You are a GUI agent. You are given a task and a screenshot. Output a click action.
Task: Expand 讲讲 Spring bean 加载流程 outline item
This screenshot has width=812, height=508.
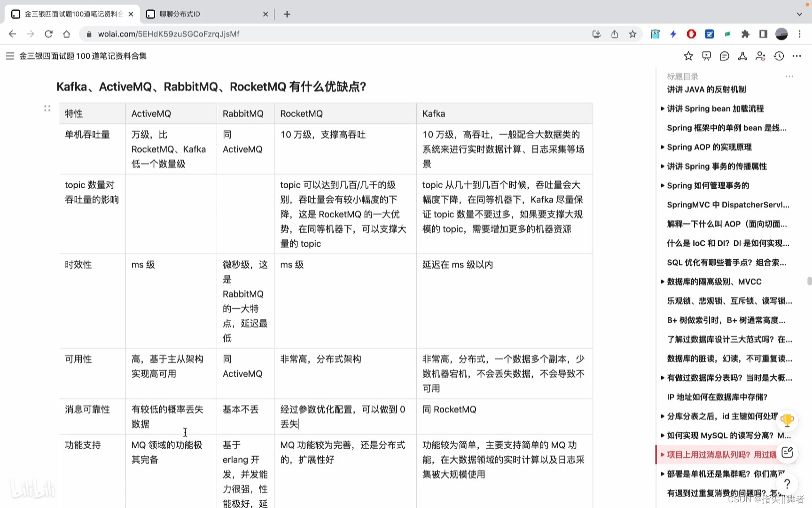[663, 109]
